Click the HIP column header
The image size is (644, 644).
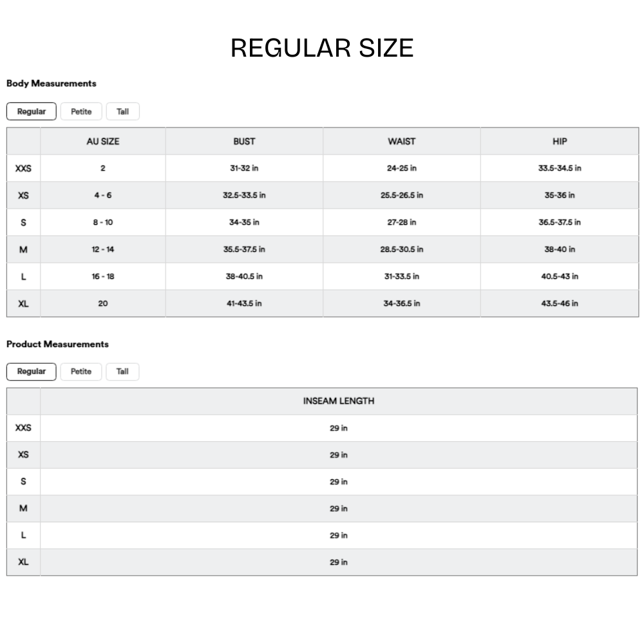[x=560, y=141]
